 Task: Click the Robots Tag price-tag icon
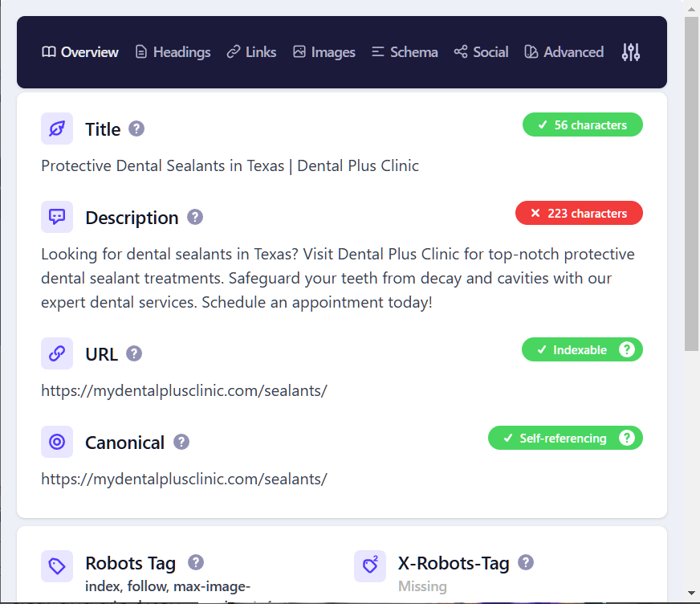57,566
